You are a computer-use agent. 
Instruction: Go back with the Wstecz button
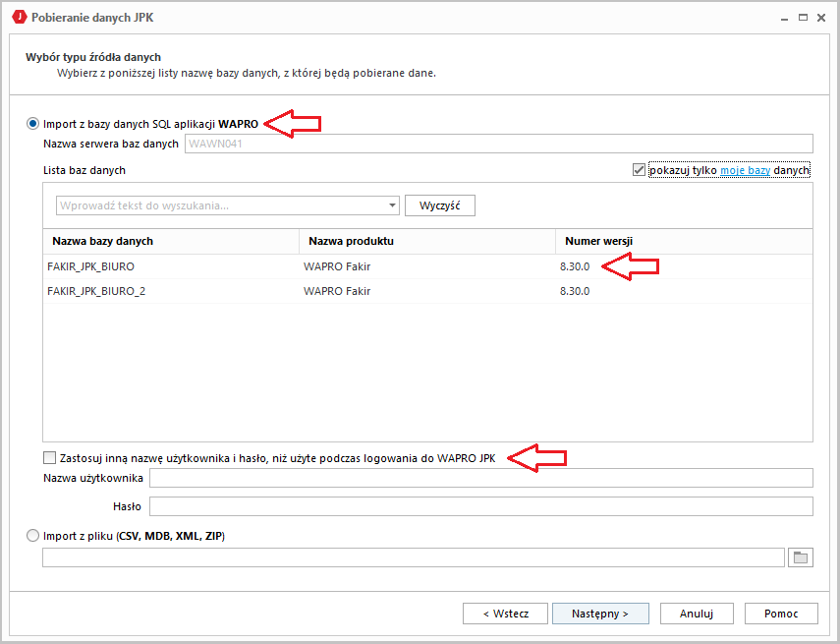pyautogui.click(x=505, y=614)
